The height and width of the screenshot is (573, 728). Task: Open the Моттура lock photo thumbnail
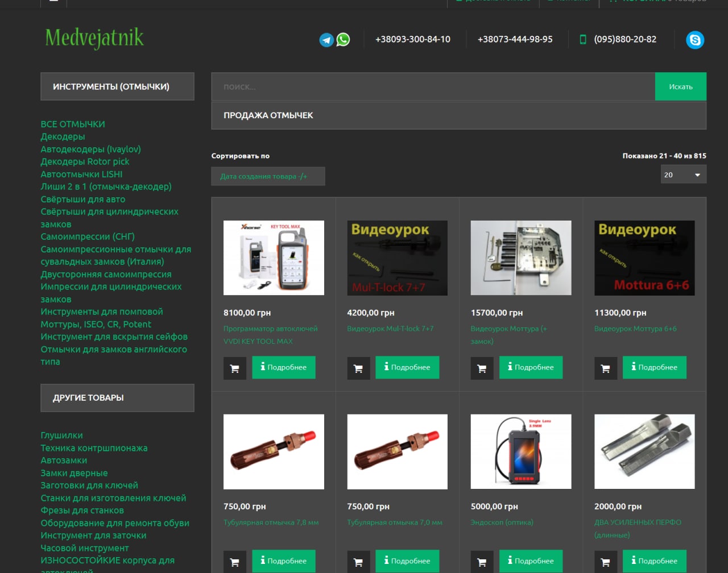[x=521, y=258]
